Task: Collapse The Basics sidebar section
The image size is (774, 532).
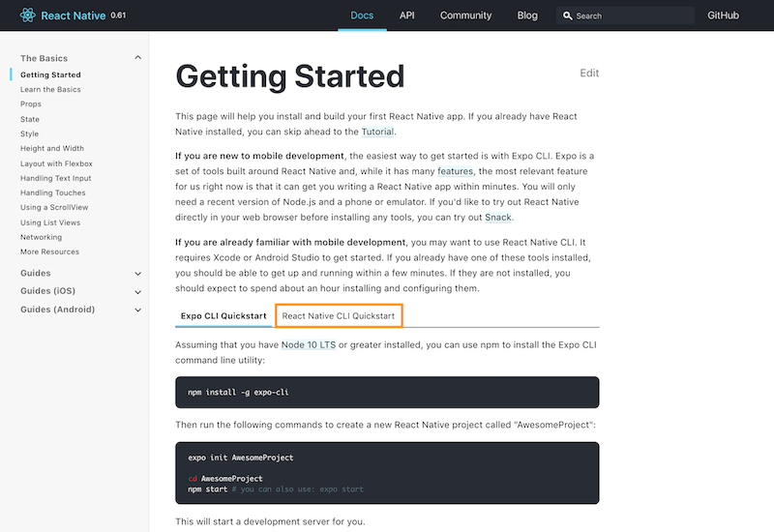Action: click(x=138, y=58)
